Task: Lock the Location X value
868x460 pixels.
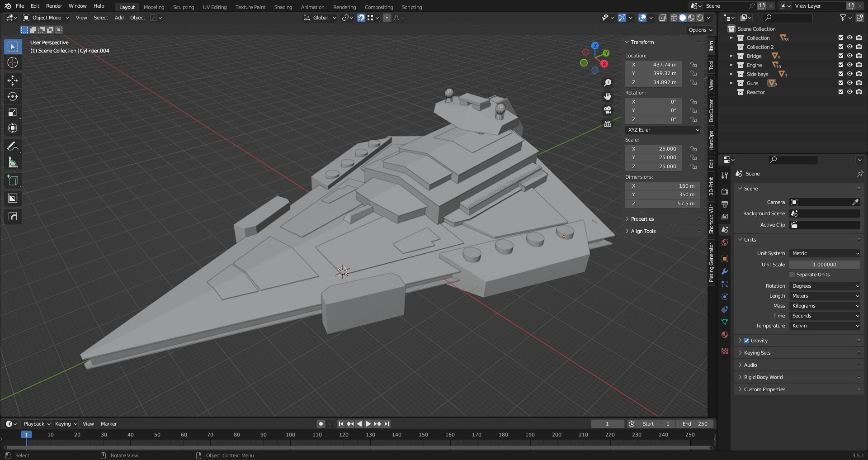Action: (693, 65)
